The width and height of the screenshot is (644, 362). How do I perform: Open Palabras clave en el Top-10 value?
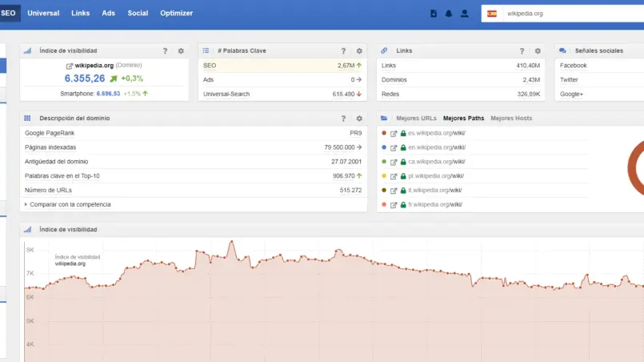[344, 175]
